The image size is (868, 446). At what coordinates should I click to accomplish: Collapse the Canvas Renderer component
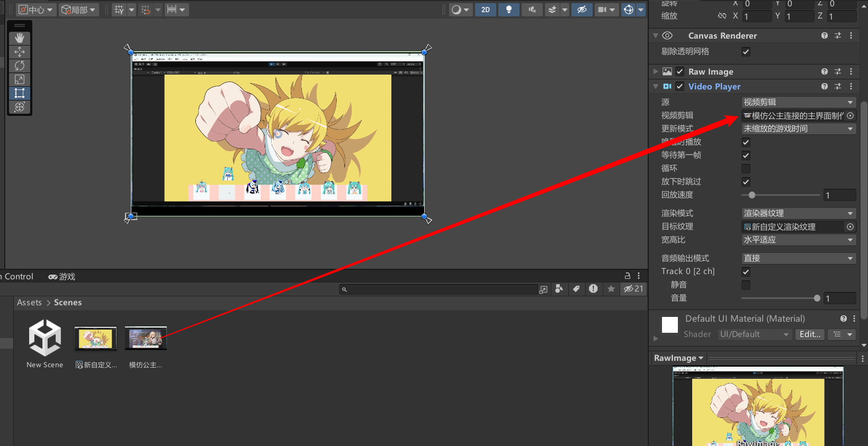(656, 35)
